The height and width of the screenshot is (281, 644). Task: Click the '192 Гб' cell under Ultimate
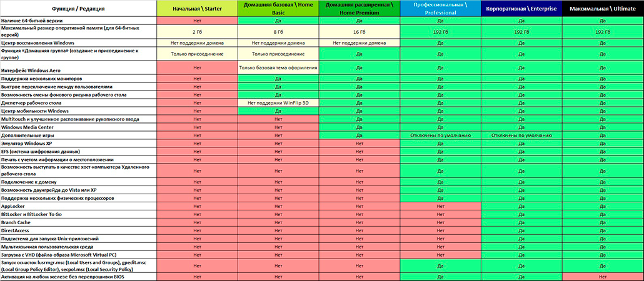[604, 32]
